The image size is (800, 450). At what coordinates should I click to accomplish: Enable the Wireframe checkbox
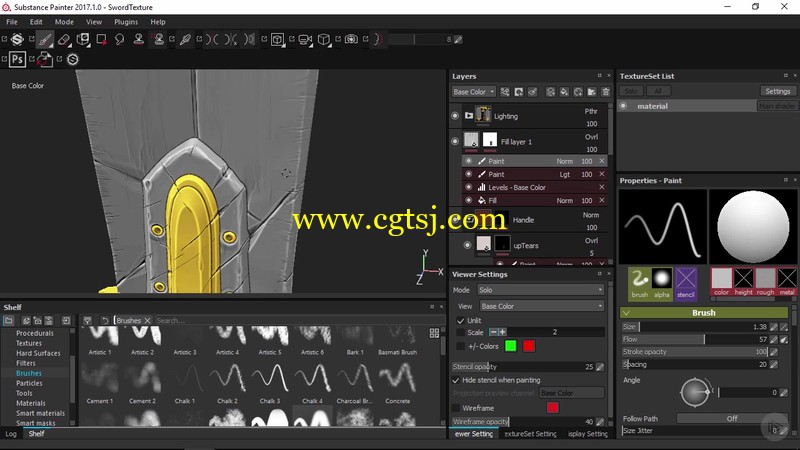click(456, 408)
